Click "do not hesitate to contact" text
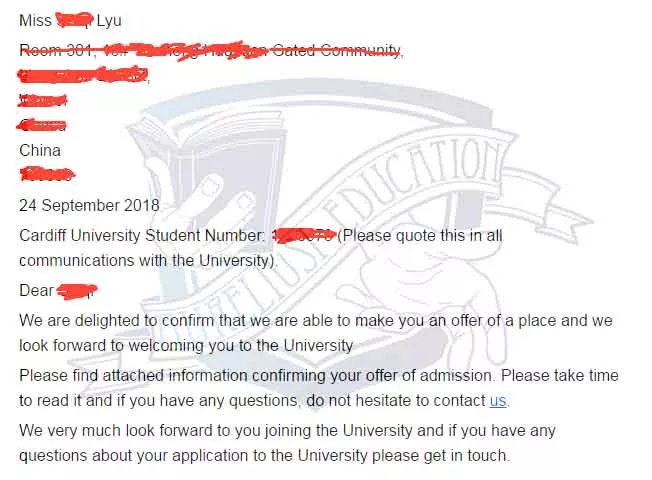This screenshot has width=652, height=480. tap(396, 401)
